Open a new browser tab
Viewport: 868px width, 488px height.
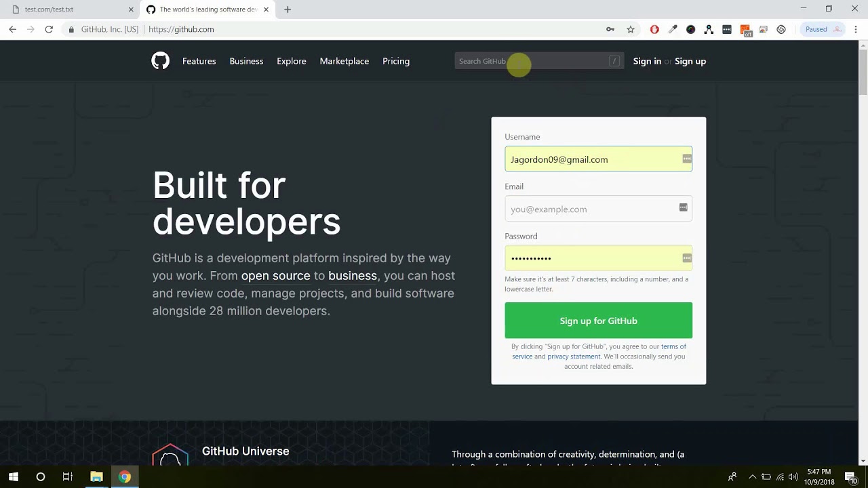(x=288, y=9)
